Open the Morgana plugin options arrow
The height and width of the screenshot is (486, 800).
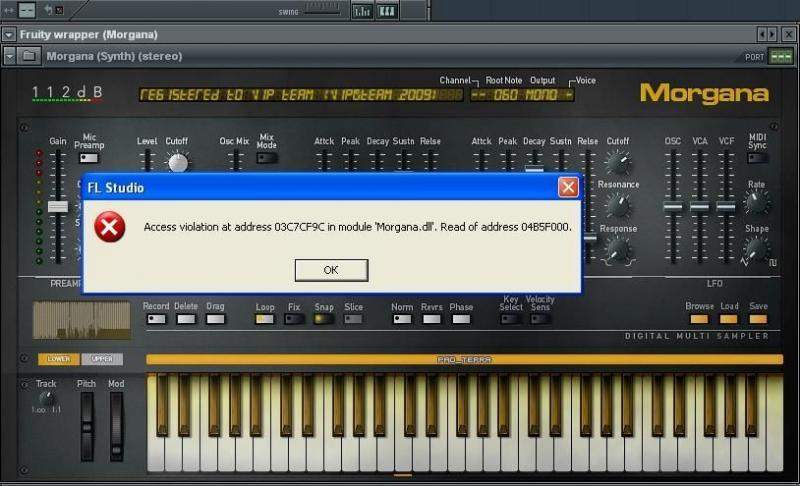click(10, 56)
